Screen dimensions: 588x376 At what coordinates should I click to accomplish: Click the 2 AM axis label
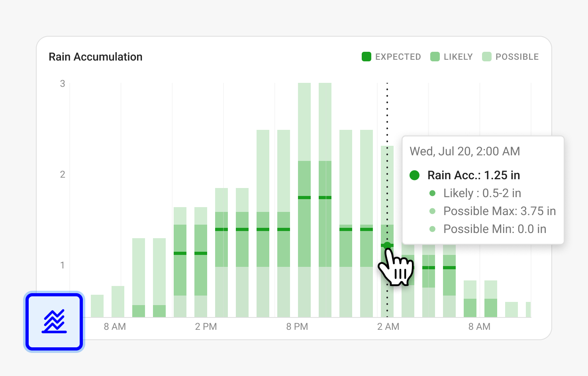pos(388,327)
